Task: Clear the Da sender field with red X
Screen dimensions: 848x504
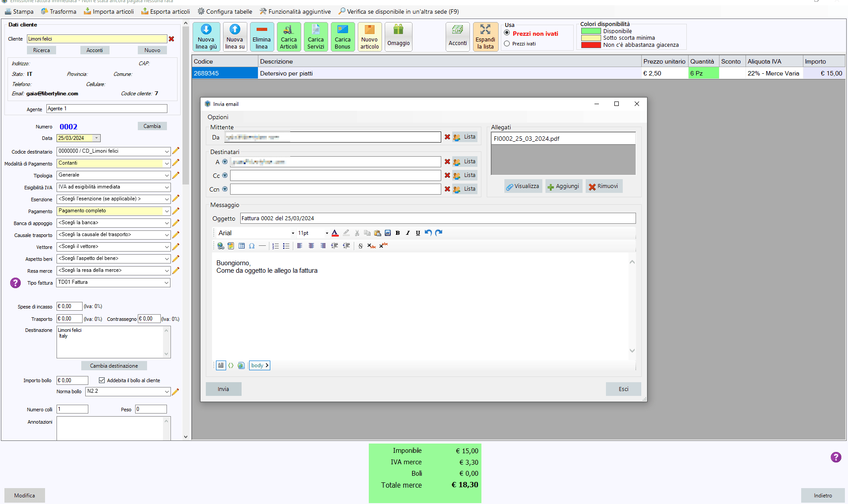Action: tap(447, 137)
